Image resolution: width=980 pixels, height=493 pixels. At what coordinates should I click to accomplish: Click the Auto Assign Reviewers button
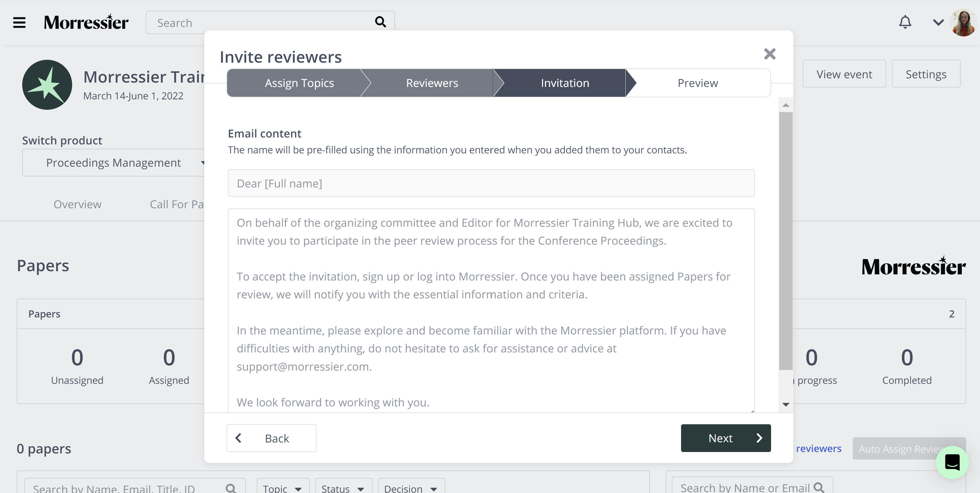click(909, 449)
